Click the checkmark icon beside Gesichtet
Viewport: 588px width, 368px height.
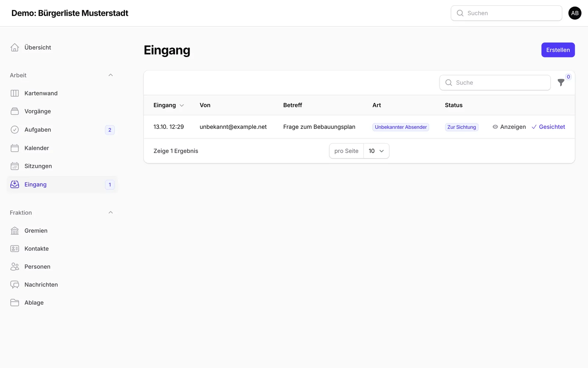click(534, 127)
